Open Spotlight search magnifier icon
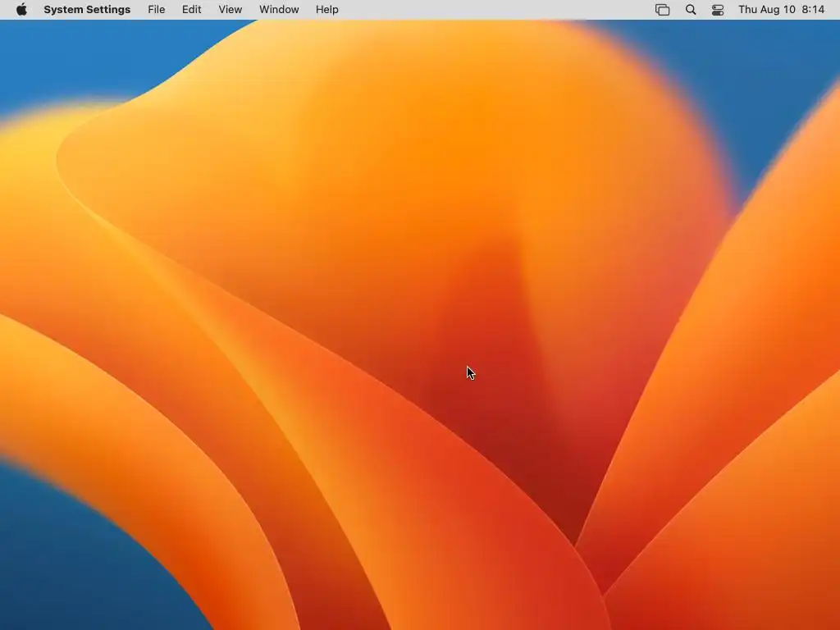The height and width of the screenshot is (630, 840). point(691,10)
